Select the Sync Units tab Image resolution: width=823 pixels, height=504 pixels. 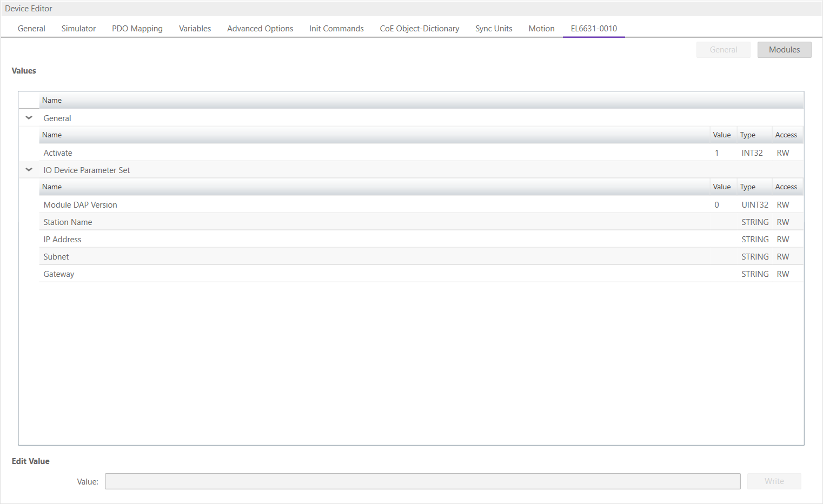493,29
